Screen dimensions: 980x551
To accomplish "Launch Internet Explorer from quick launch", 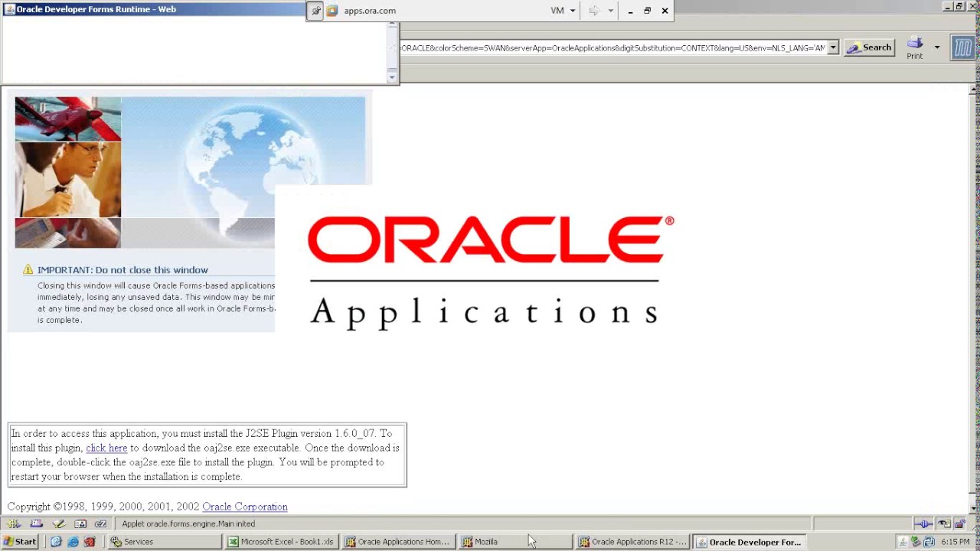I will coord(73,542).
